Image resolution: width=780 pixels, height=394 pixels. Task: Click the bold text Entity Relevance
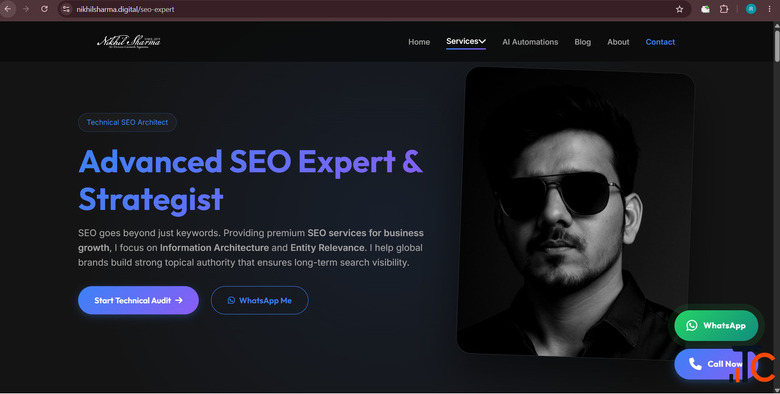pos(327,248)
